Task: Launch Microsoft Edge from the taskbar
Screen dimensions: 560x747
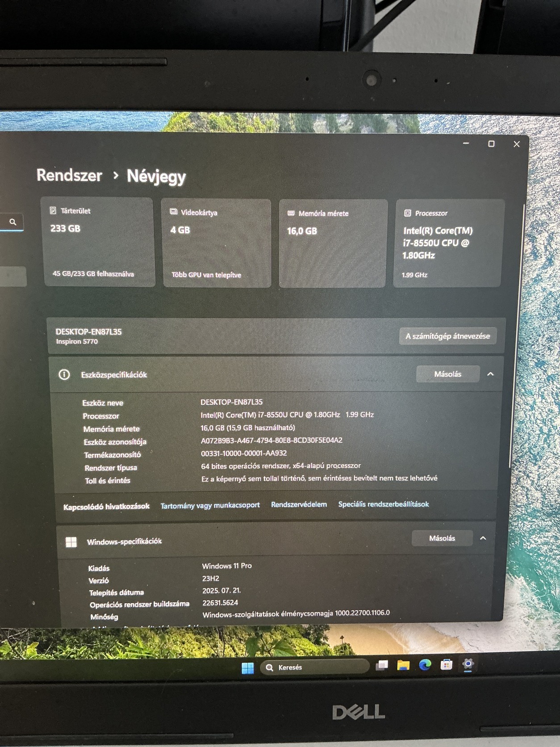Action: coord(425,665)
